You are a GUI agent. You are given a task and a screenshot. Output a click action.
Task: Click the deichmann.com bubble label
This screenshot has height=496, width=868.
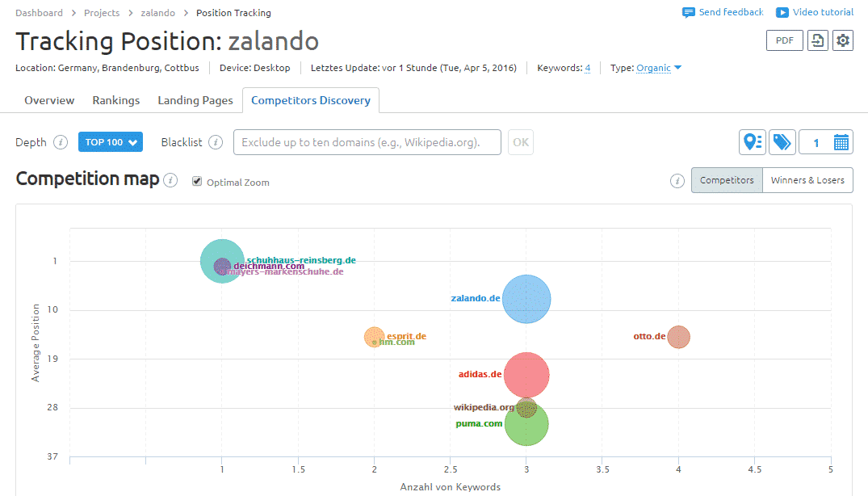269,266
